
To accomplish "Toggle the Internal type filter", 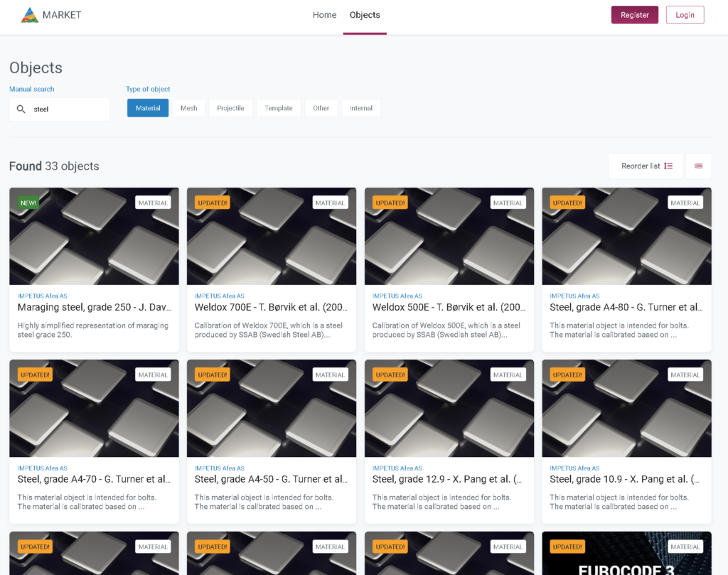I will (360, 108).
